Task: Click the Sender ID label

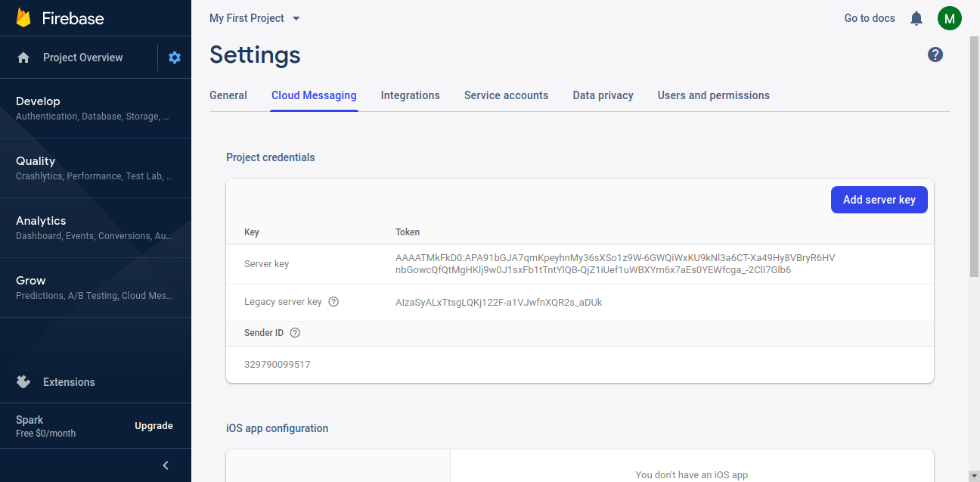Action: pos(264,333)
